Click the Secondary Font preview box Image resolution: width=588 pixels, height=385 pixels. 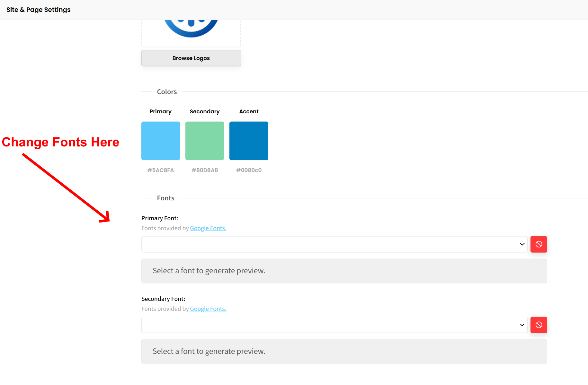click(344, 352)
